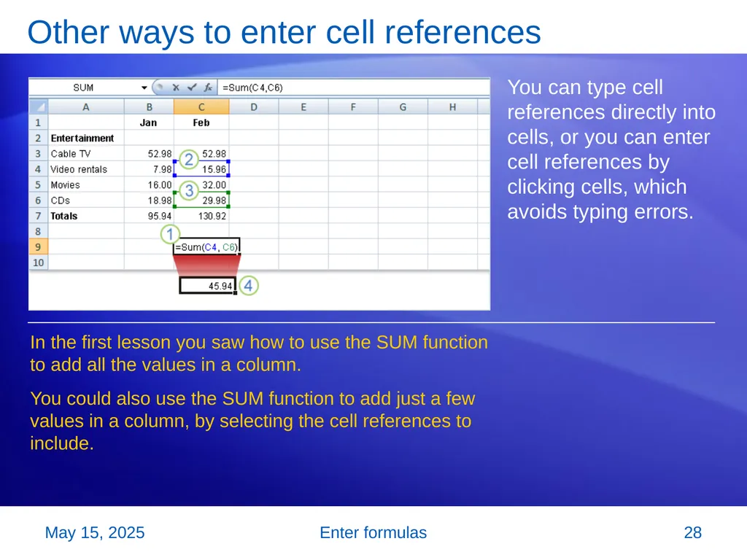The height and width of the screenshot is (560, 747).
Task: Select column B header
Action: click(149, 107)
